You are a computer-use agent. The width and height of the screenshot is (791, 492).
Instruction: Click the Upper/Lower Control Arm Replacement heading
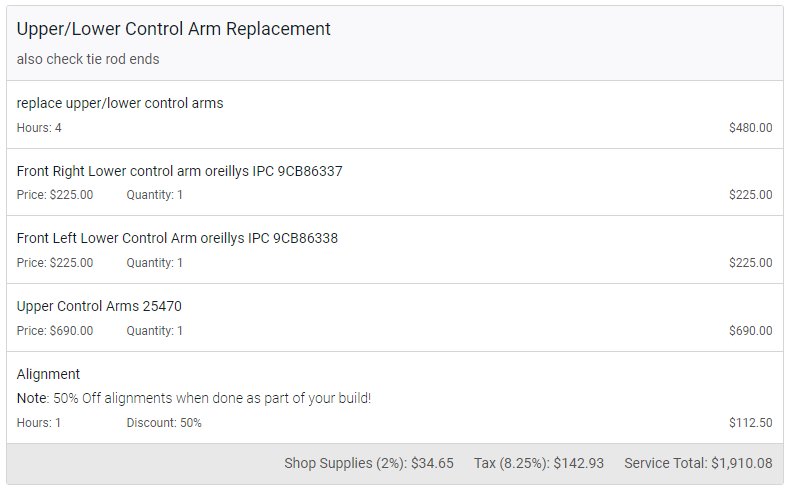(x=174, y=29)
